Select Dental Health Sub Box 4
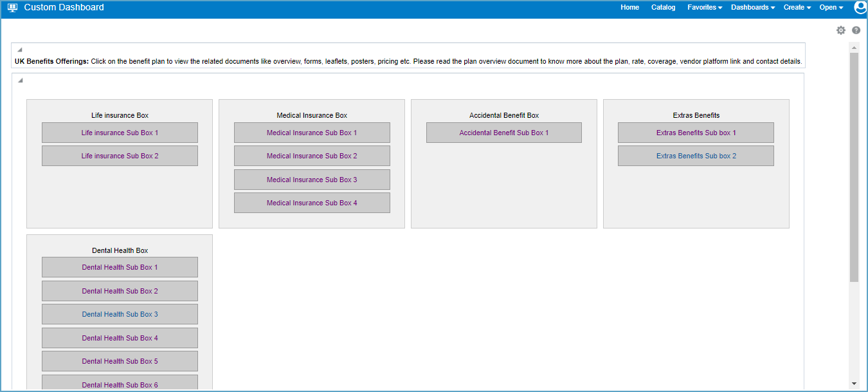Screen dimensions: 868x392 pyautogui.click(x=120, y=338)
